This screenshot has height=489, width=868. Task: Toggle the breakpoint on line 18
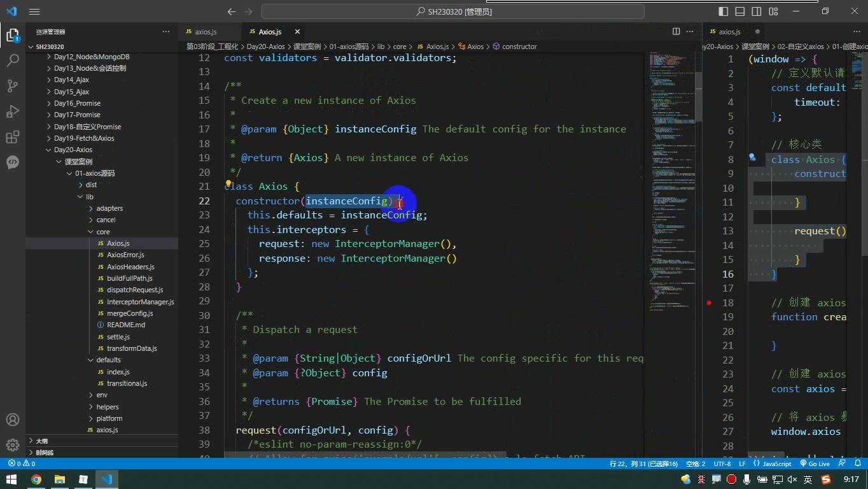(709, 302)
